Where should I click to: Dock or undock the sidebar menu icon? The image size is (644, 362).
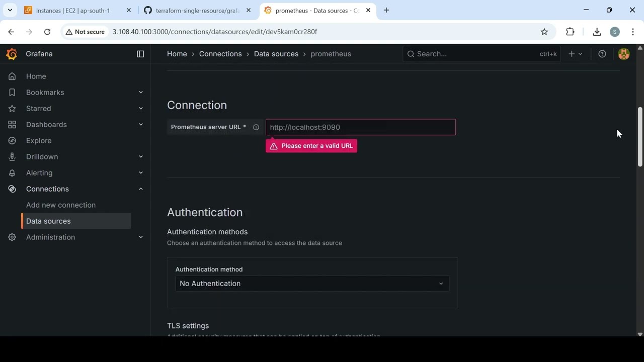140,54
